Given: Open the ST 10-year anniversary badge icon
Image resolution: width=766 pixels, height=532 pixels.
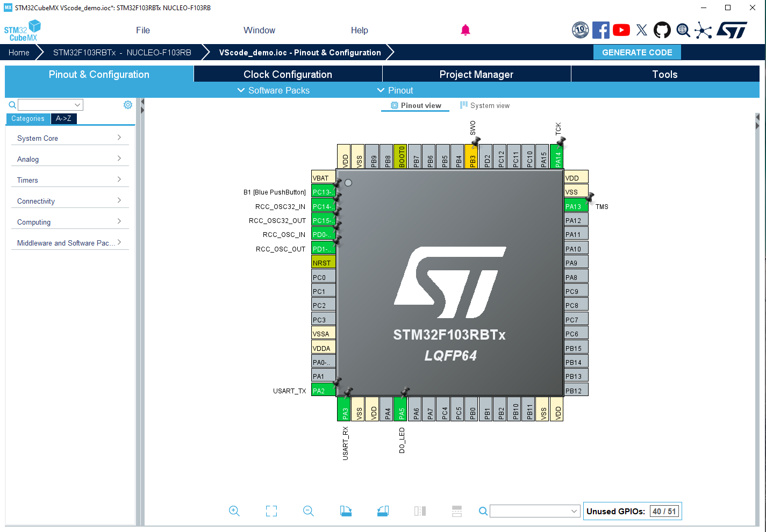Looking at the screenshot, I should pos(581,30).
